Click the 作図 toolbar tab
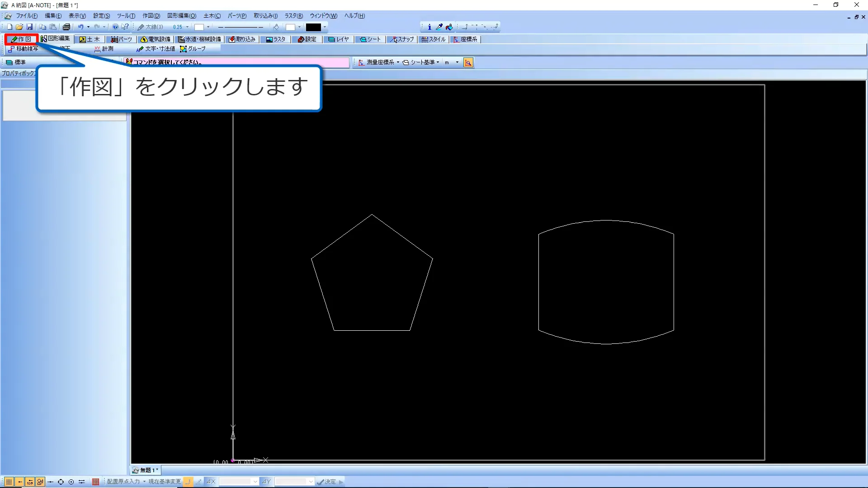 pyautogui.click(x=21, y=39)
